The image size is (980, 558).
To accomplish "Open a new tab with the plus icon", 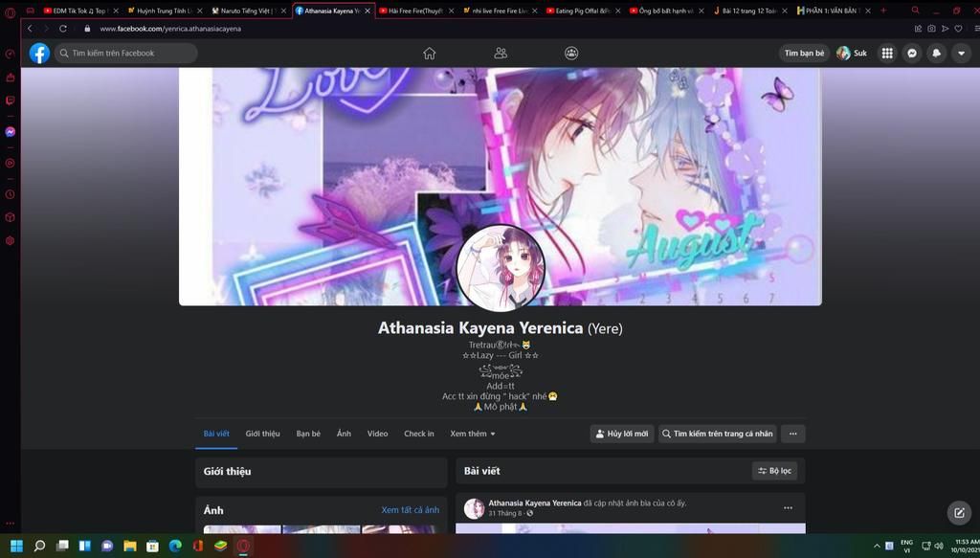I will coord(883,11).
